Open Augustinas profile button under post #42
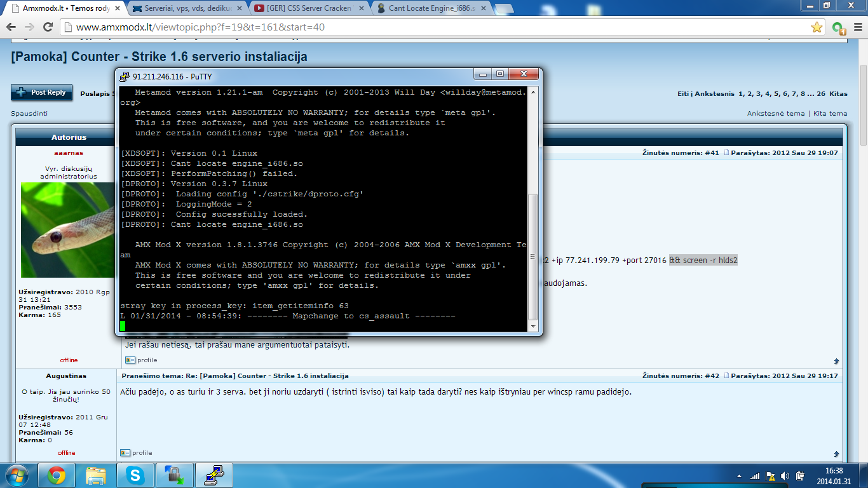868x488 pixels. coord(137,452)
